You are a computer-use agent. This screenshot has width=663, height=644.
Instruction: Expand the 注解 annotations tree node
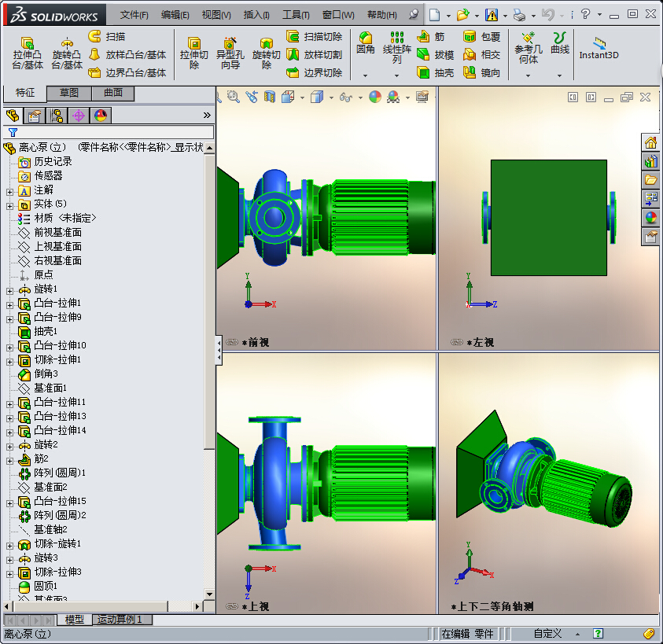click(9, 192)
